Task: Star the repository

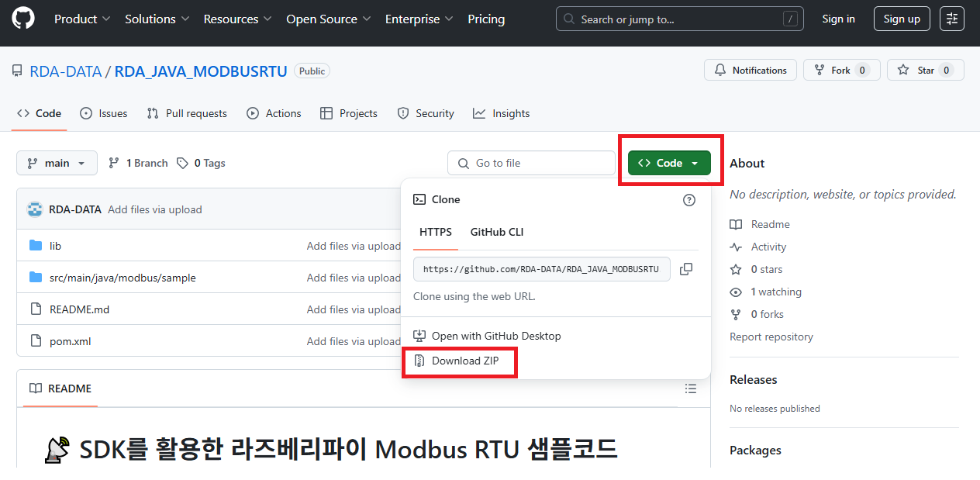Action: coord(925,70)
